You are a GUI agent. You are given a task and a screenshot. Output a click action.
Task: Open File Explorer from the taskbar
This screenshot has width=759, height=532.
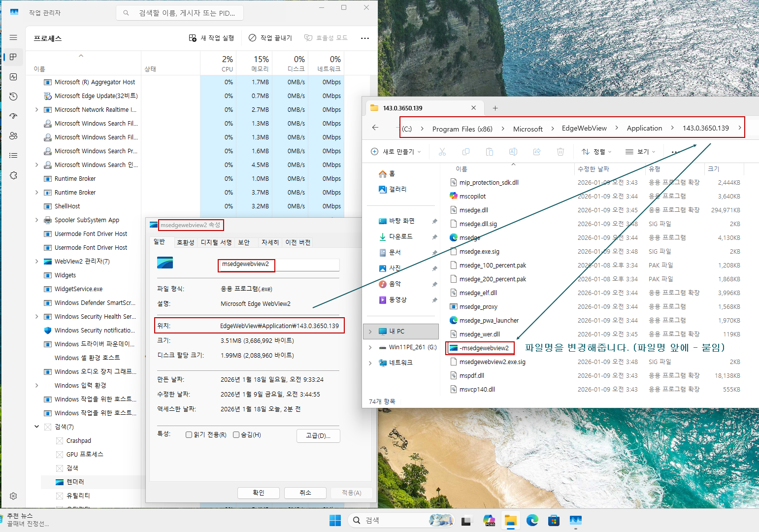coord(511,520)
